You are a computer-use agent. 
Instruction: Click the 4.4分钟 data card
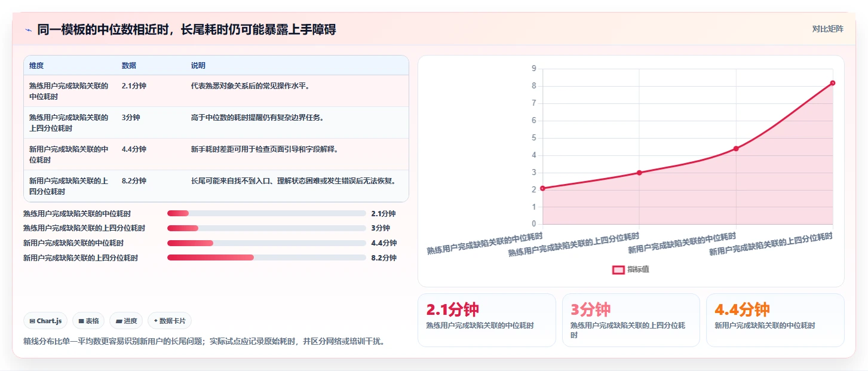pos(775,320)
